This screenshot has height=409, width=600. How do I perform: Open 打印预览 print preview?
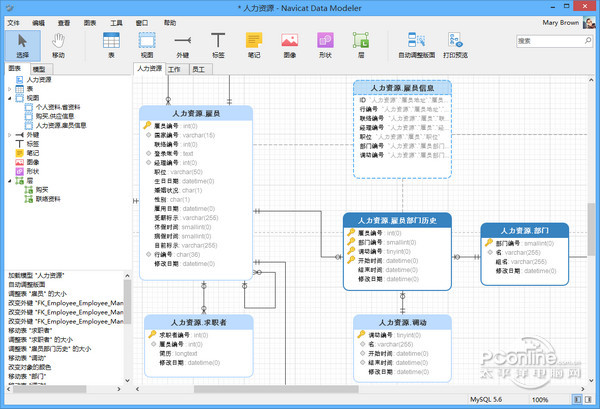pos(455,46)
